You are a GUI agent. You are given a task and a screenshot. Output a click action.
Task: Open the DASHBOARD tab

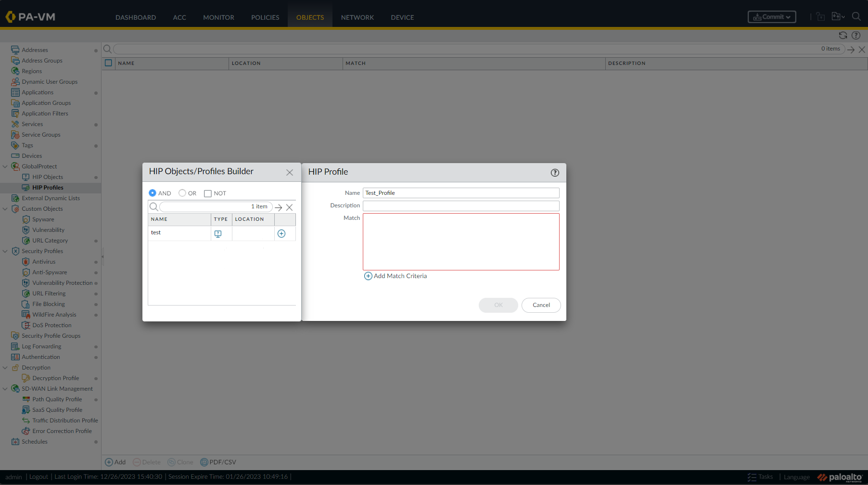[136, 17]
